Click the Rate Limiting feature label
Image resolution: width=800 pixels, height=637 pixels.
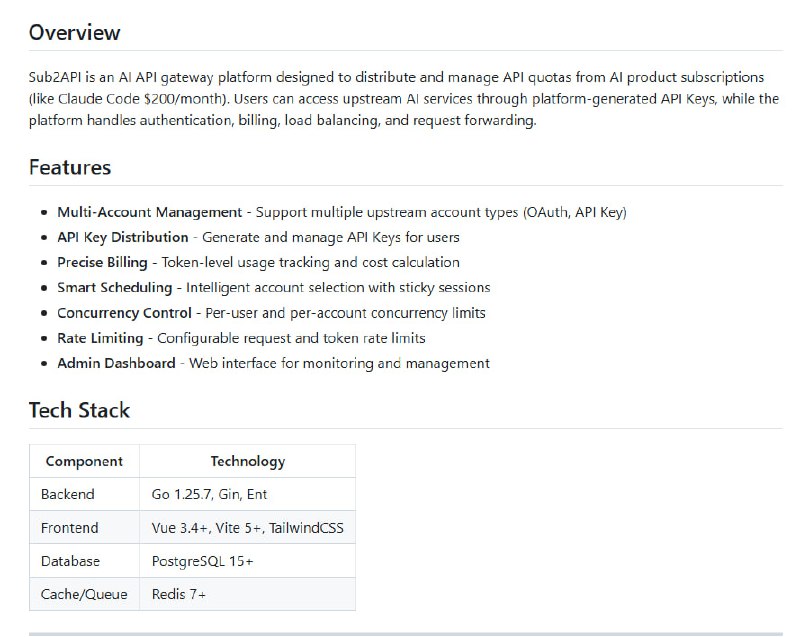coord(100,338)
